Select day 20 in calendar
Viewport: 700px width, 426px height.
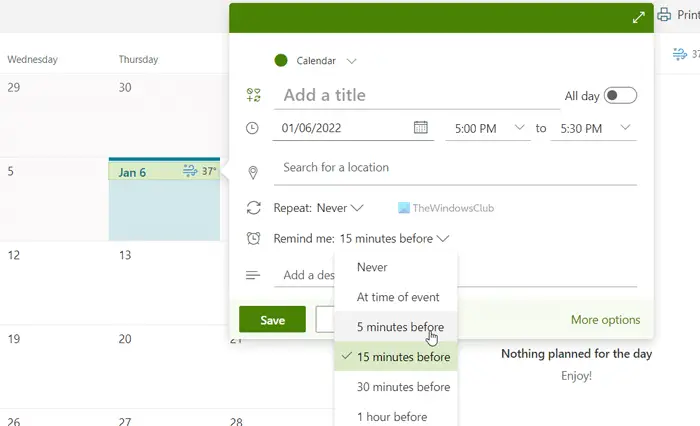(x=125, y=339)
